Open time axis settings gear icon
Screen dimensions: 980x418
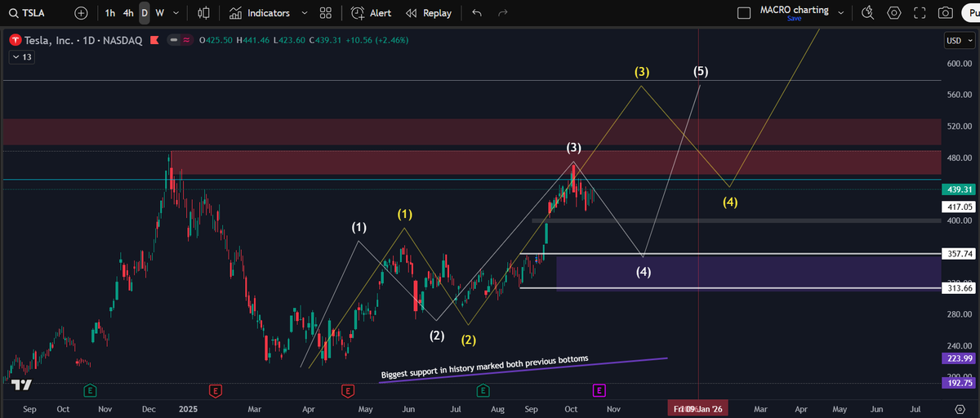coord(959,407)
